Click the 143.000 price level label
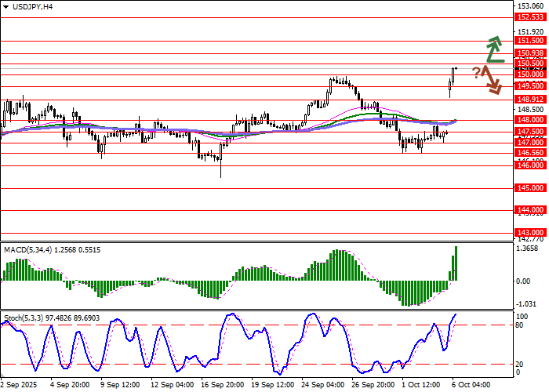 coord(530,233)
